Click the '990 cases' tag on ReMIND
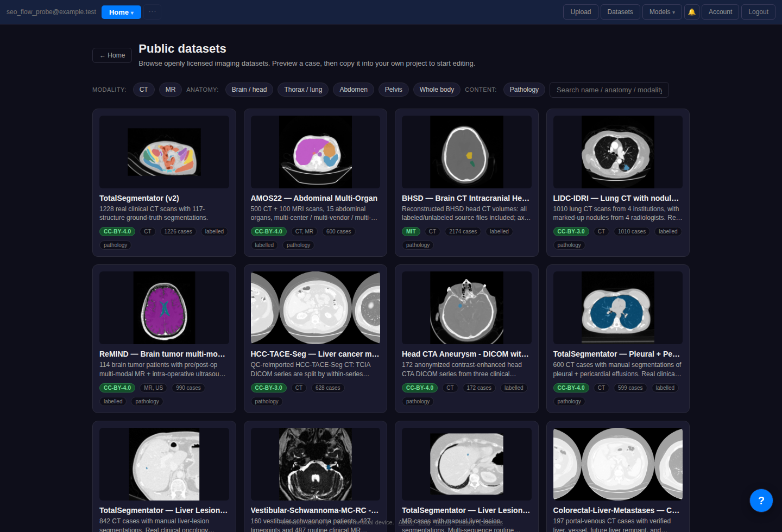Screen dimensions: 782x532 point(188,388)
